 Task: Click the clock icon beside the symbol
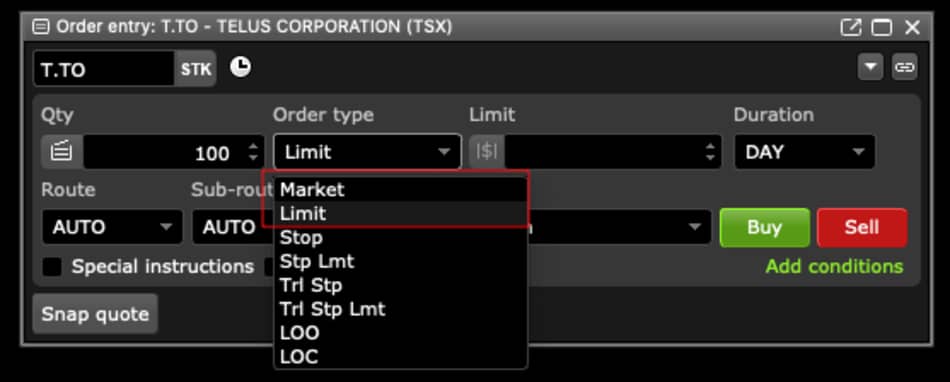[x=241, y=67]
